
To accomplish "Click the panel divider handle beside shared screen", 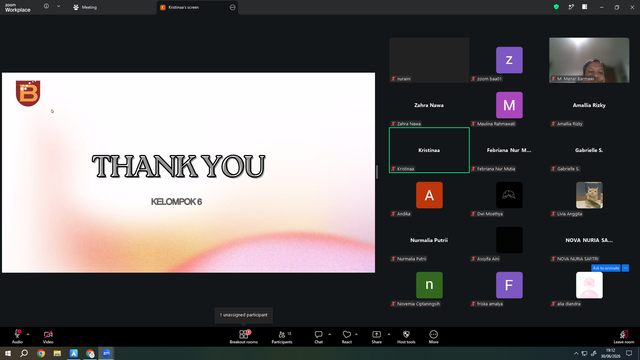I will pyautogui.click(x=377, y=172).
